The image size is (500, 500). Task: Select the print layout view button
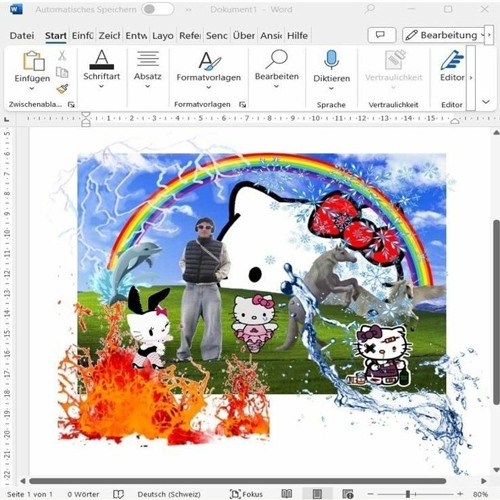pyautogui.click(x=317, y=494)
